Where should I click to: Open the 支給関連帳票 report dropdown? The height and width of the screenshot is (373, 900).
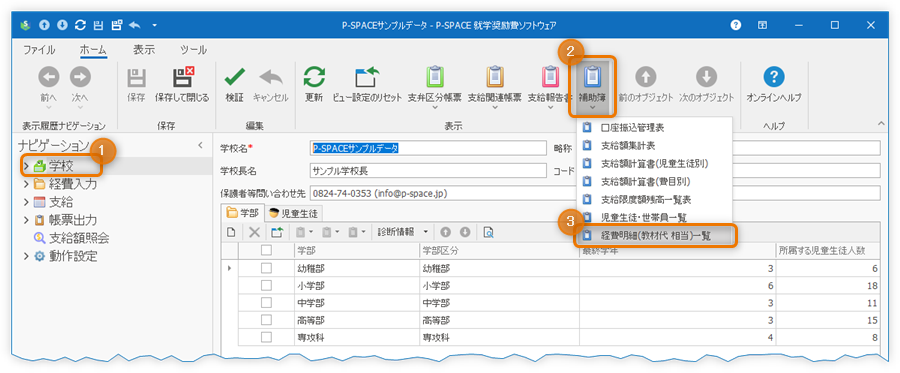[495, 87]
